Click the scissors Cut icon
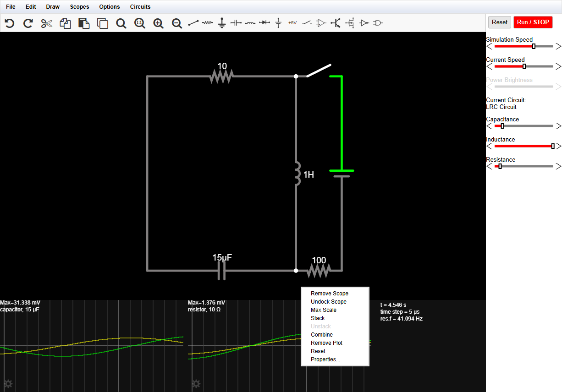This screenshot has height=392, width=562. (47, 23)
